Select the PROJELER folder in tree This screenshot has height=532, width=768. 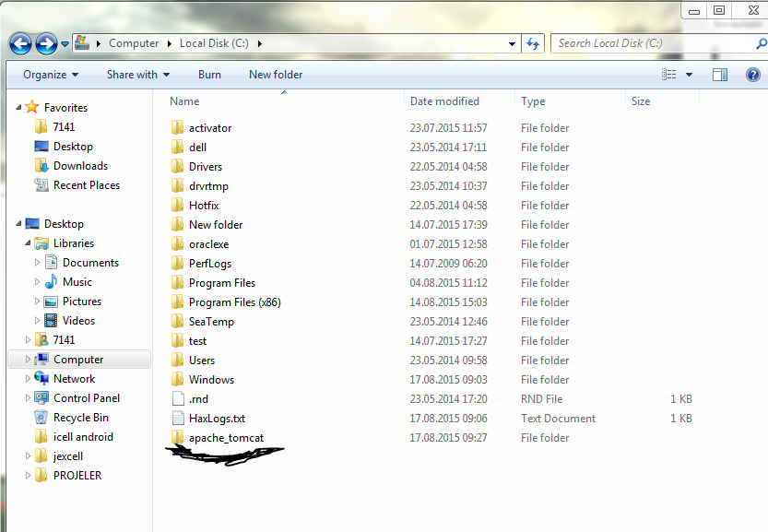pos(68,476)
